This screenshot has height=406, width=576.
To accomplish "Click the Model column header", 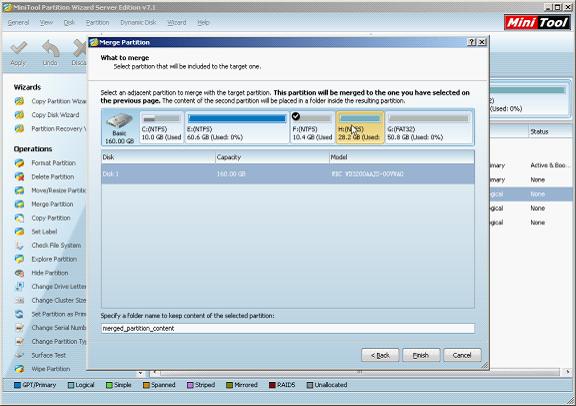I will click(x=402, y=157).
